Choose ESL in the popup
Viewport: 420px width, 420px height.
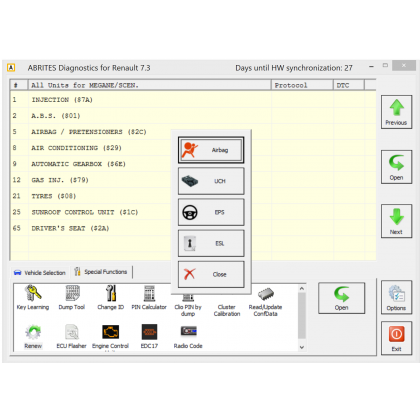211,243
